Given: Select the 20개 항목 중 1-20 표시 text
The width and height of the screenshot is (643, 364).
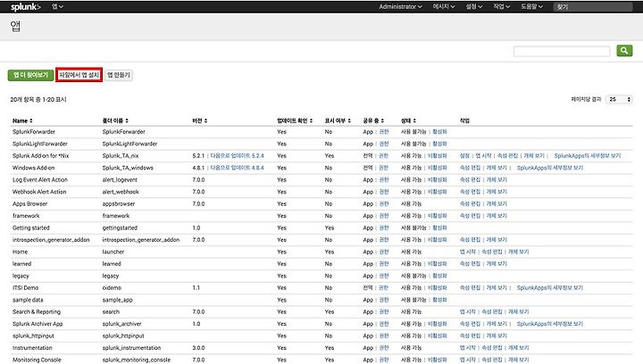Looking at the screenshot, I should point(38,100).
